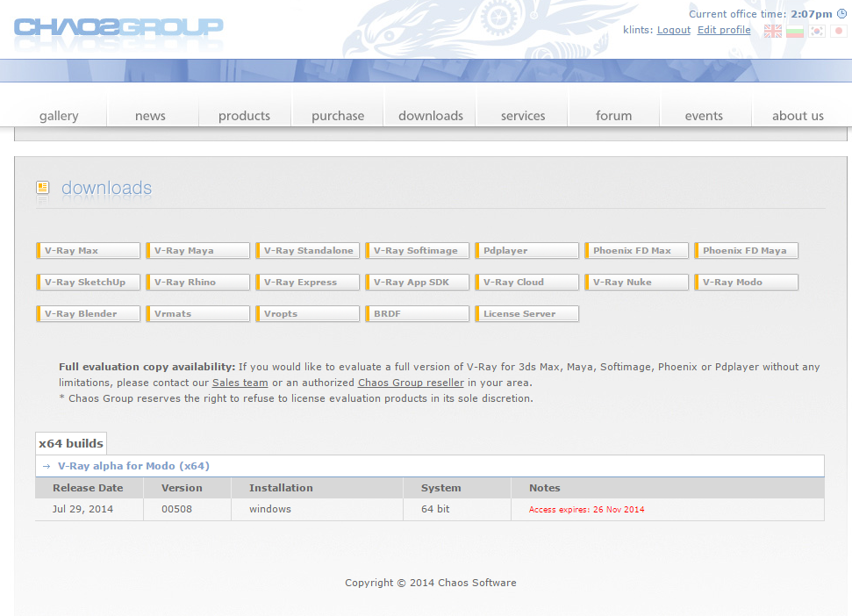Open the Chaos Group reseller link

point(411,383)
